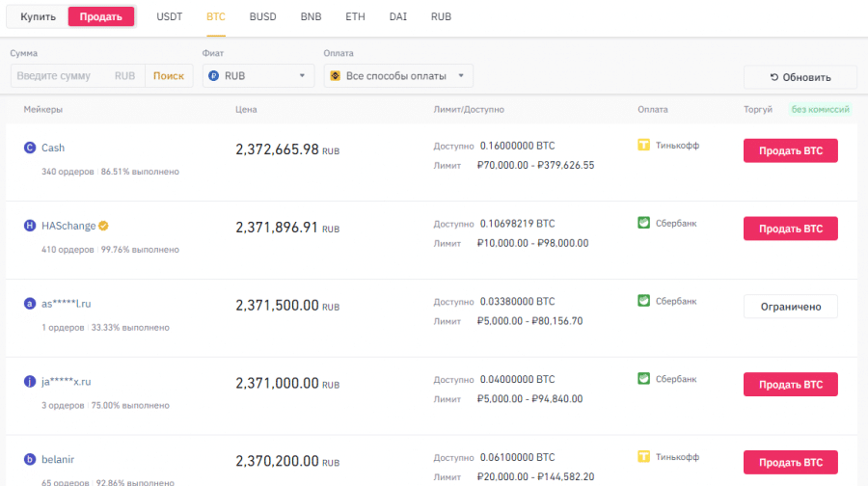Click price 2,371,896.91 RUB
Viewport: 868px width, 486px height.
click(x=287, y=228)
